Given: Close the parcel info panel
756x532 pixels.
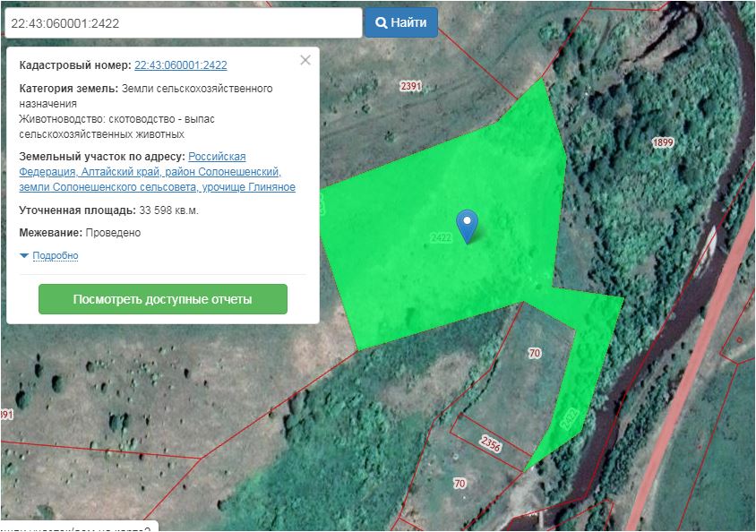Looking at the screenshot, I should tap(305, 60).
